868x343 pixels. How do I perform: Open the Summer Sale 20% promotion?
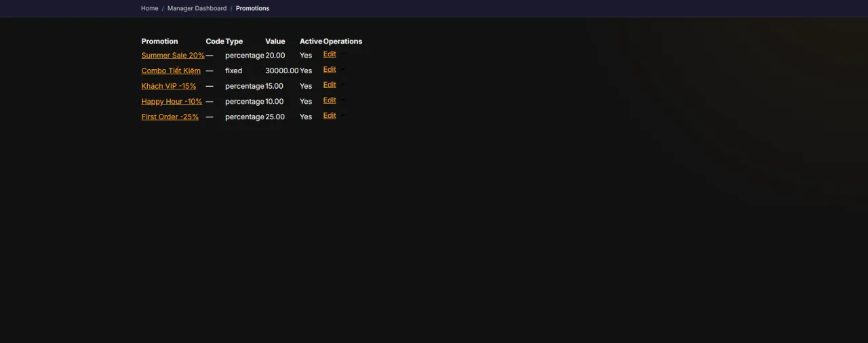(x=173, y=56)
